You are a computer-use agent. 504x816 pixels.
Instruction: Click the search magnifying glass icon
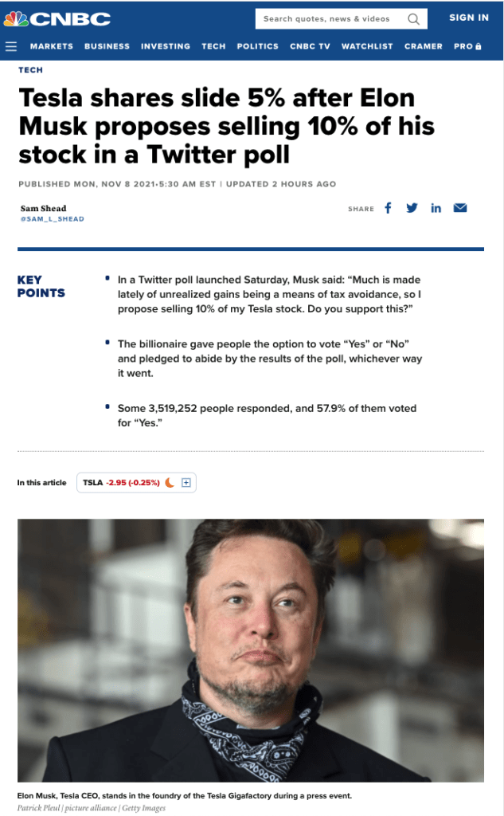pyautogui.click(x=413, y=19)
